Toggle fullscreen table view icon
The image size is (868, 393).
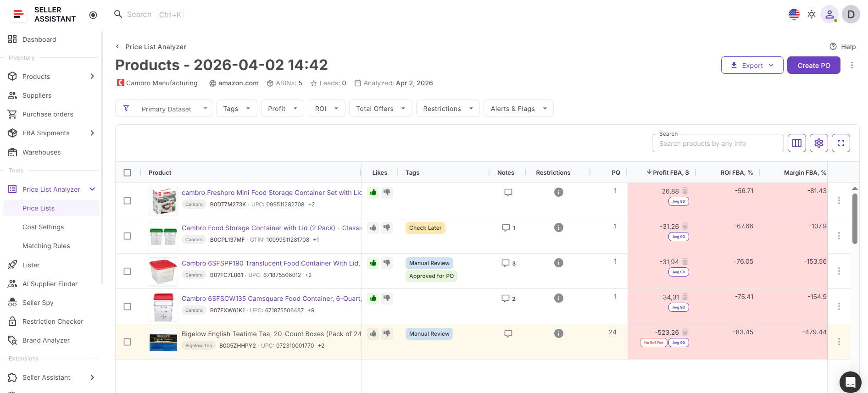coord(841,143)
